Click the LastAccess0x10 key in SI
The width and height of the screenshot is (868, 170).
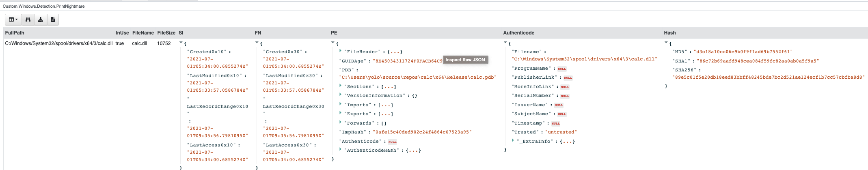(x=211, y=145)
